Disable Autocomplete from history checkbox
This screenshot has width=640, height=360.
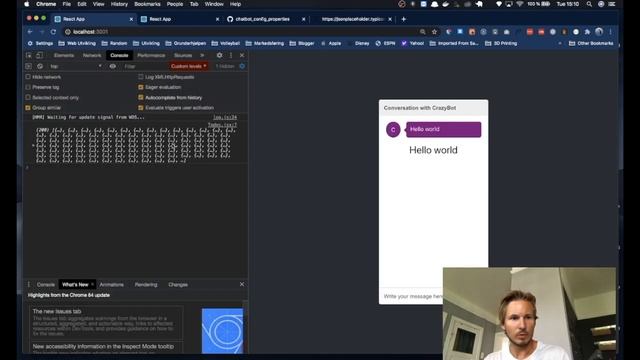coord(141,98)
